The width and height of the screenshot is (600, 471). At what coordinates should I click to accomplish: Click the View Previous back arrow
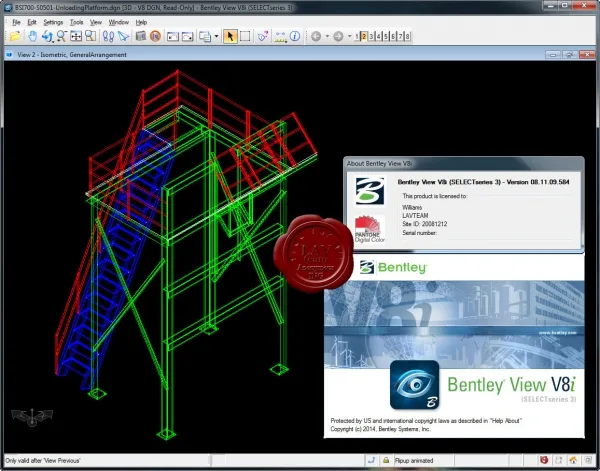[x=316, y=36]
